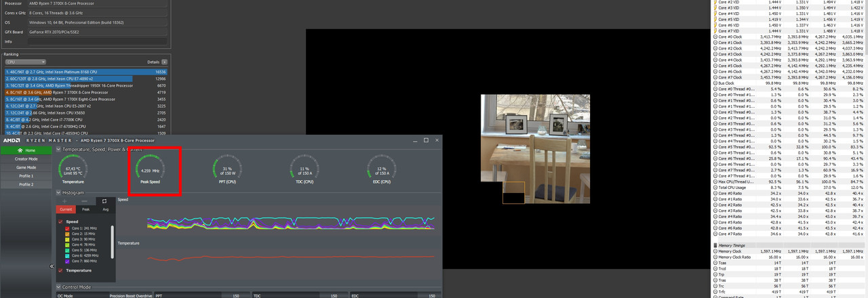Click the Core #0 Clock sensor icon
Image resolution: width=868 pixels, height=298 pixels.
[x=715, y=36]
